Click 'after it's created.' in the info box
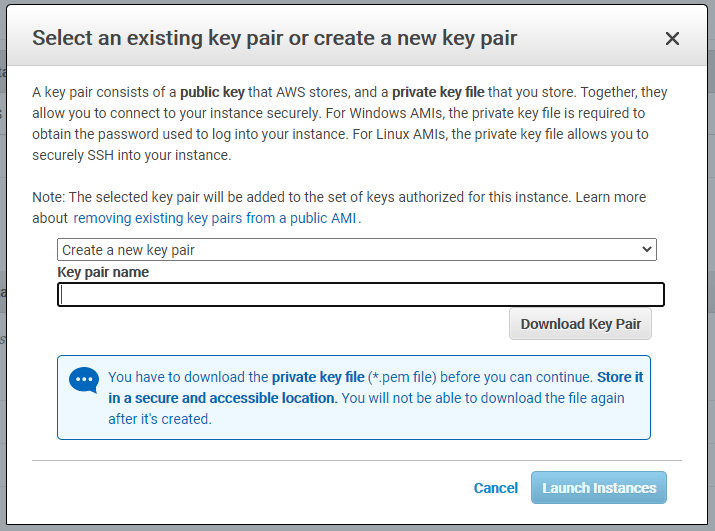Viewport: 715px width, 531px height. click(x=160, y=419)
